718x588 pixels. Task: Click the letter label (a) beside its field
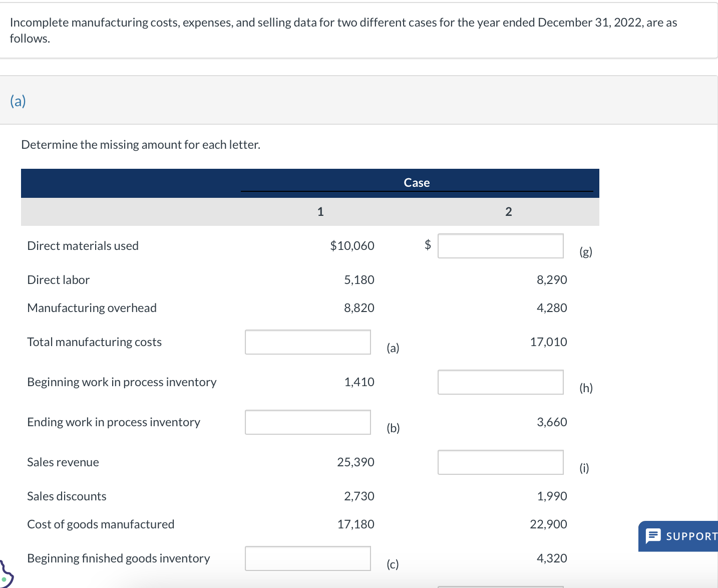(x=393, y=347)
